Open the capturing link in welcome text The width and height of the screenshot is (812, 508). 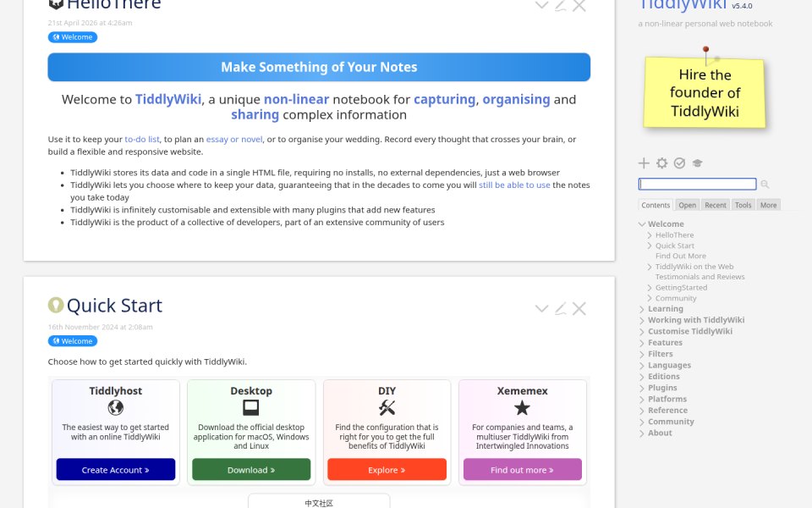point(444,99)
